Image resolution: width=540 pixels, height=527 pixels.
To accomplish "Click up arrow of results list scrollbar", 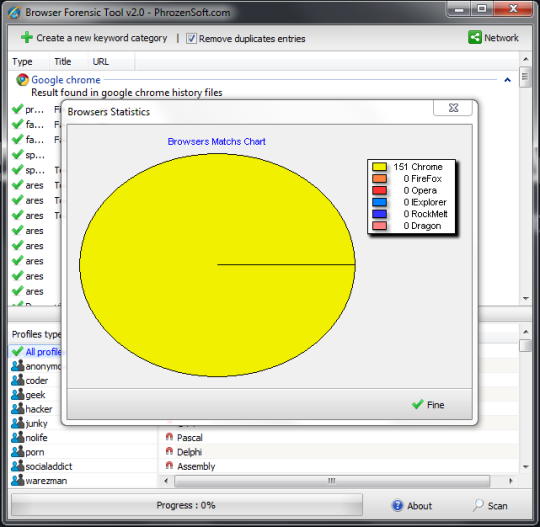I will click(526, 59).
